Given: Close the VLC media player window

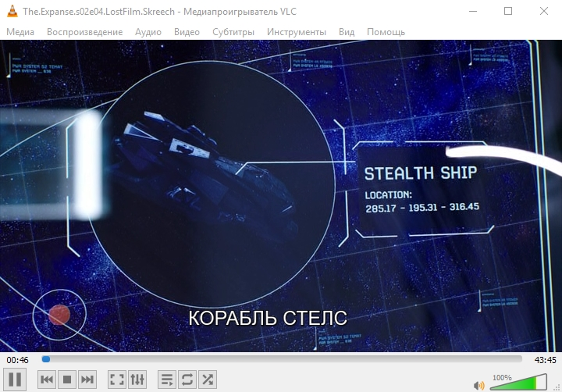Looking at the screenshot, I should 544,11.
